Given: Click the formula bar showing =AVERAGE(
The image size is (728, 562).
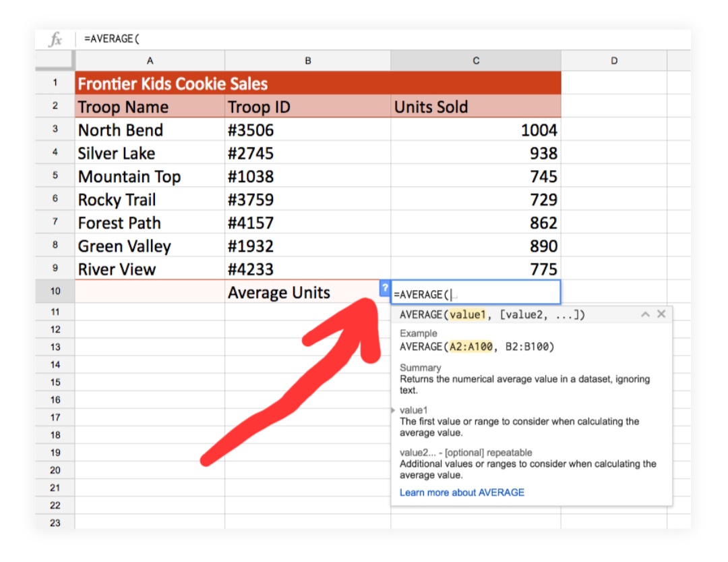Looking at the screenshot, I should [337, 39].
